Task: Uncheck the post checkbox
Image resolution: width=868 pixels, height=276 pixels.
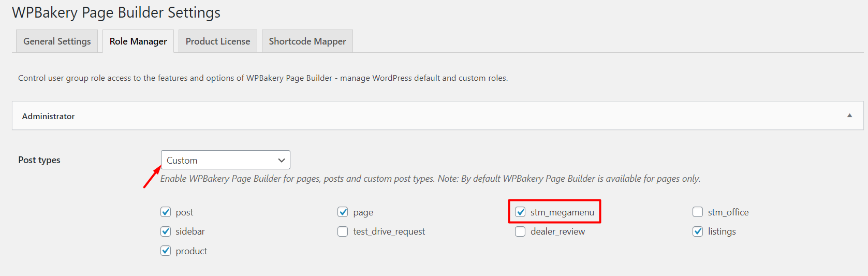Action: click(x=166, y=212)
